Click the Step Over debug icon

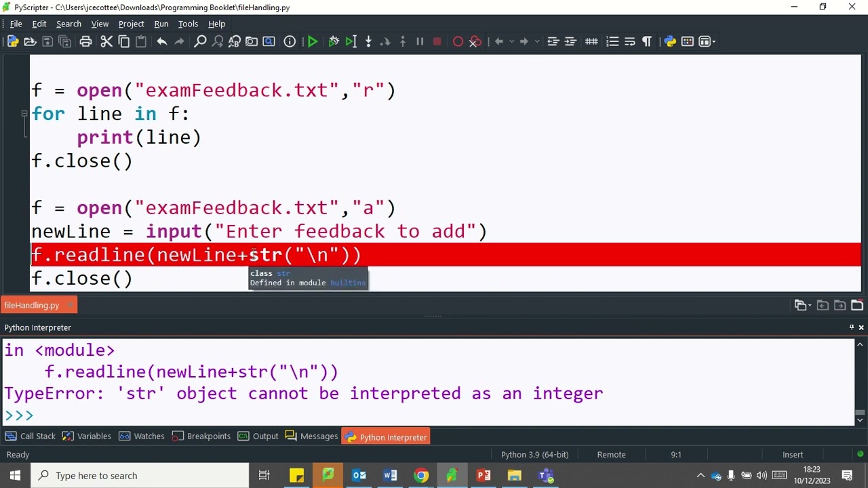(x=385, y=41)
